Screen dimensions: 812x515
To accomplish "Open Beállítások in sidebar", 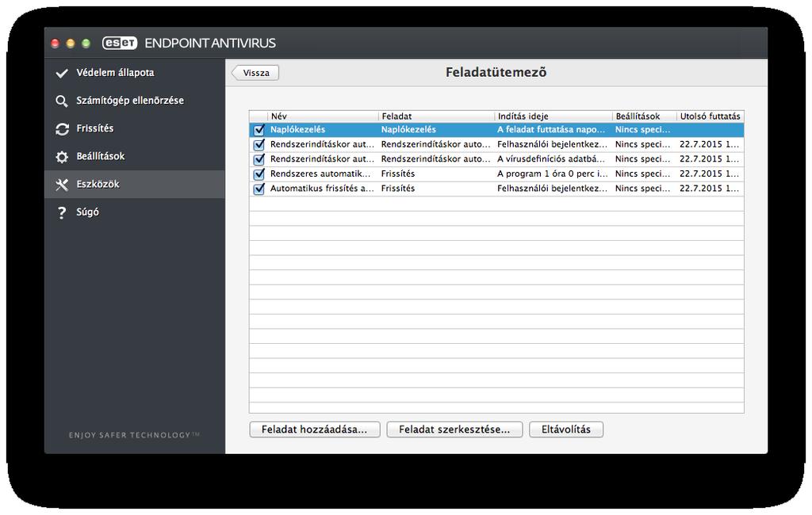I will click(x=135, y=157).
